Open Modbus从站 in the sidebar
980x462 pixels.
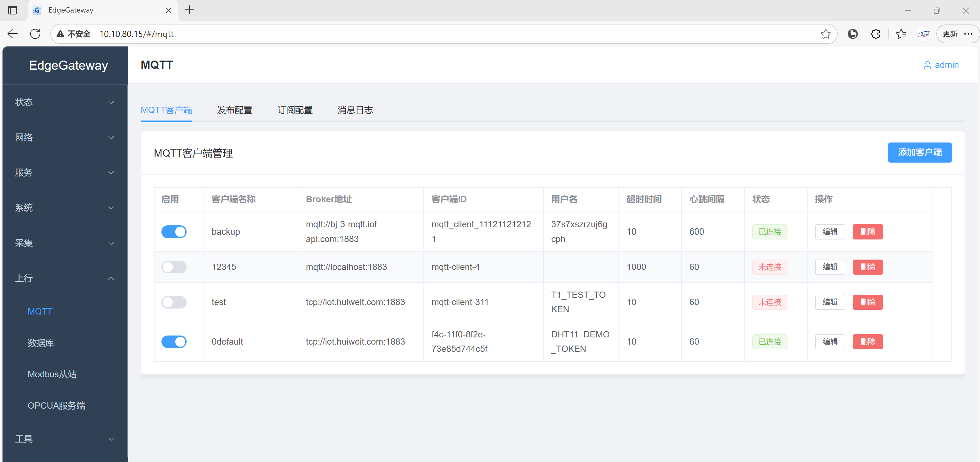[52, 374]
